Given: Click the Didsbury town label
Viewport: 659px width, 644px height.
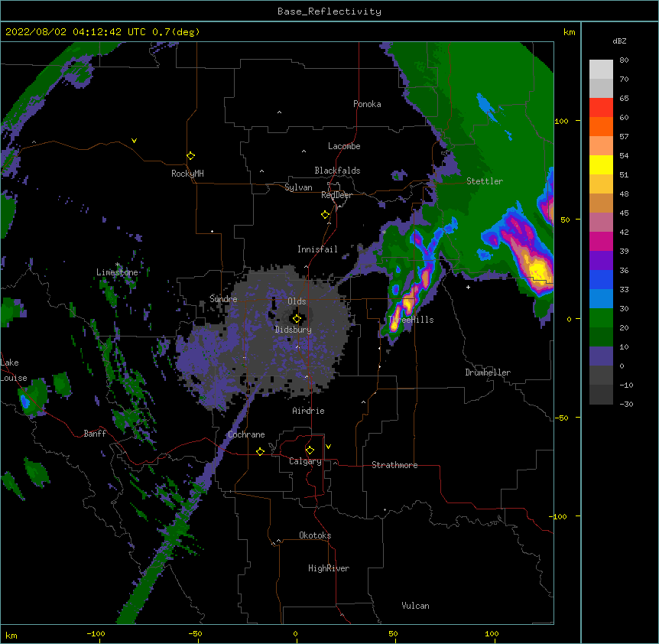Looking at the screenshot, I should click(x=294, y=330).
